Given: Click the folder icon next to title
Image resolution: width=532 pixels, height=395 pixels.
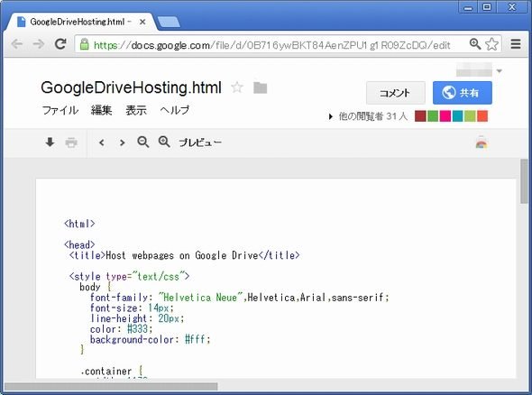Looking at the screenshot, I should pyautogui.click(x=261, y=87).
